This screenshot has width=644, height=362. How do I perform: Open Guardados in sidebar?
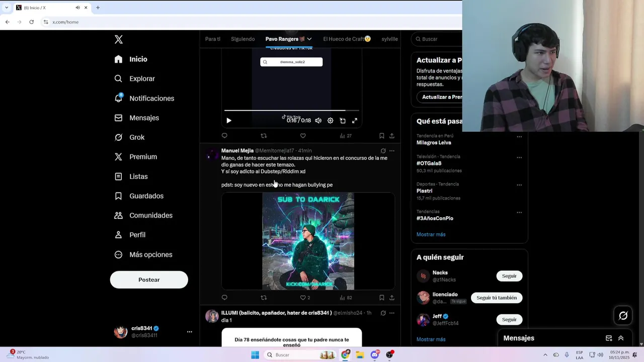[139, 196]
